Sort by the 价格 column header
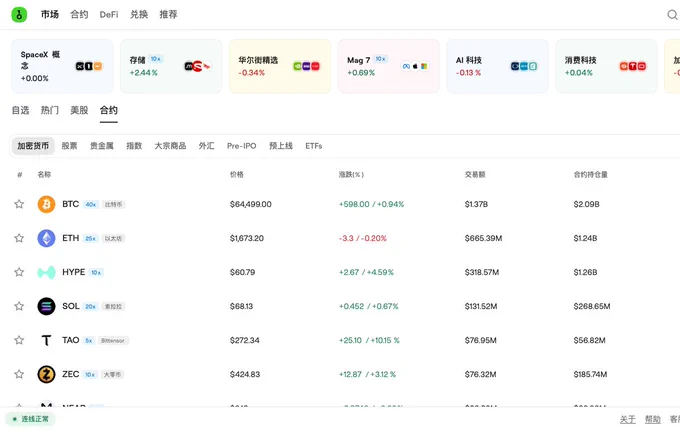Viewport: 680px width, 431px height. [x=237, y=175]
